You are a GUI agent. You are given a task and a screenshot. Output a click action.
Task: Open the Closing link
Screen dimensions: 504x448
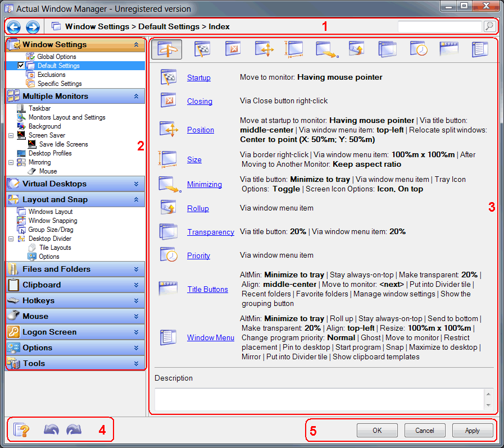(x=199, y=101)
